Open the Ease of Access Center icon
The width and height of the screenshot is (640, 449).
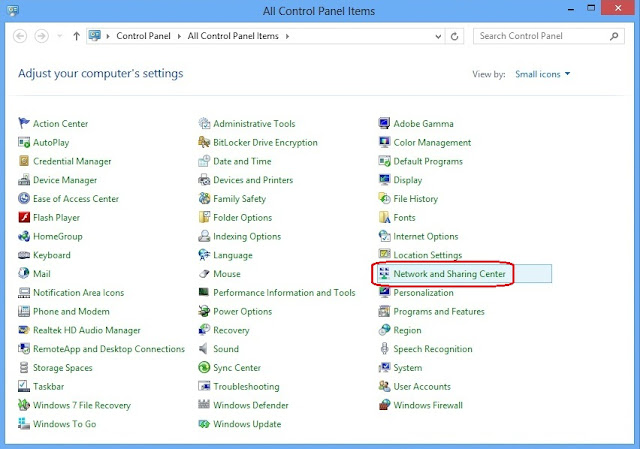click(x=24, y=198)
